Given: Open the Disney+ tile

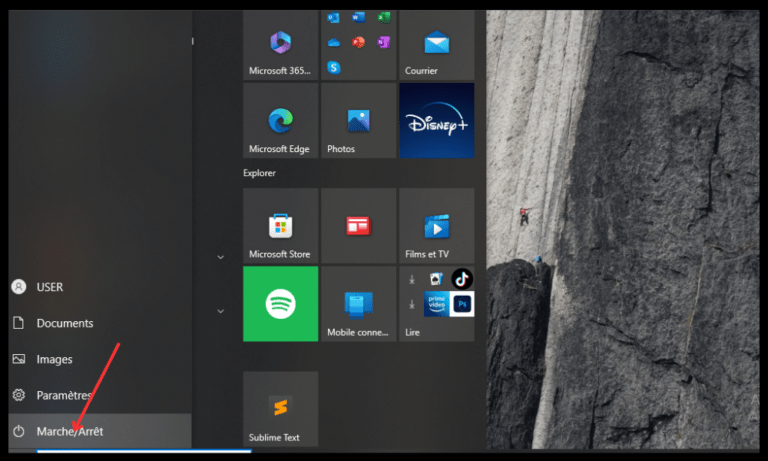Looking at the screenshot, I should 436,121.
